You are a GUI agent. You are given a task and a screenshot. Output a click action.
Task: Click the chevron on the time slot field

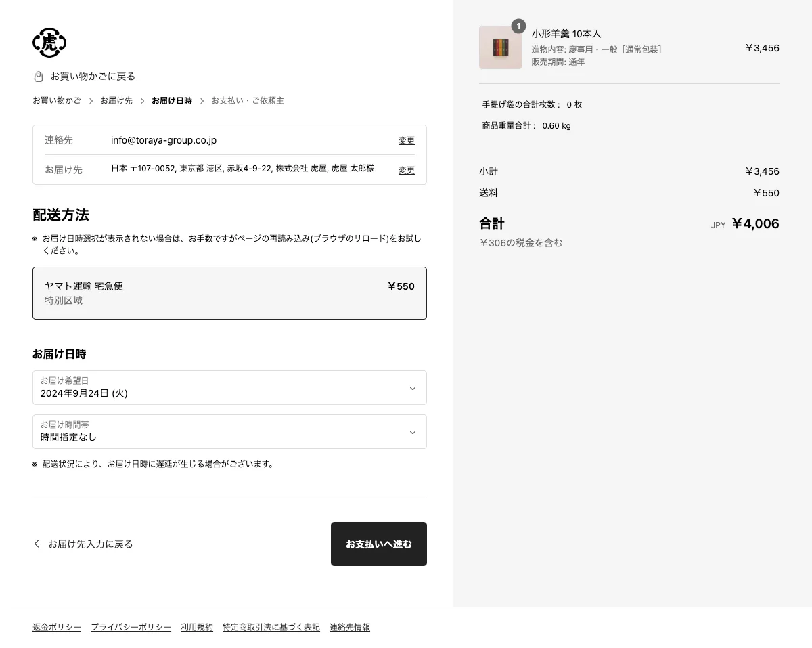tap(412, 432)
